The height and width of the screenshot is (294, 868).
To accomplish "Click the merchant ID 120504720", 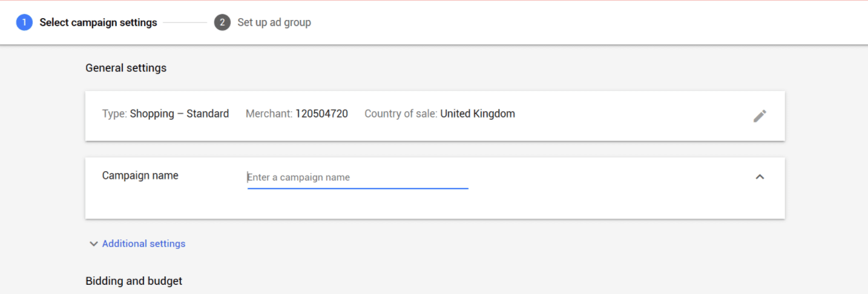I will pos(321,113).
